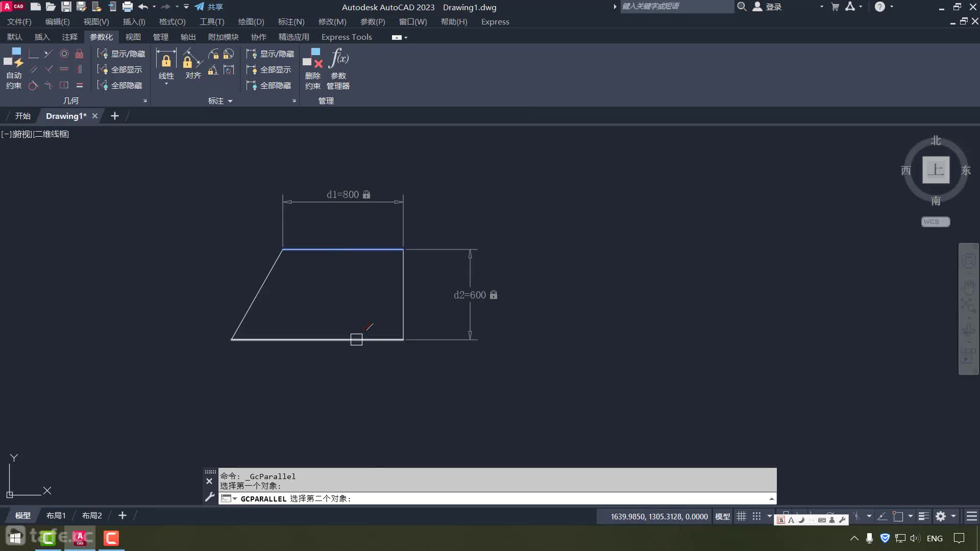Viewport: 980px width, 551px height.
Task: Click the new drawing plus tab button
Action: [115, 116]
